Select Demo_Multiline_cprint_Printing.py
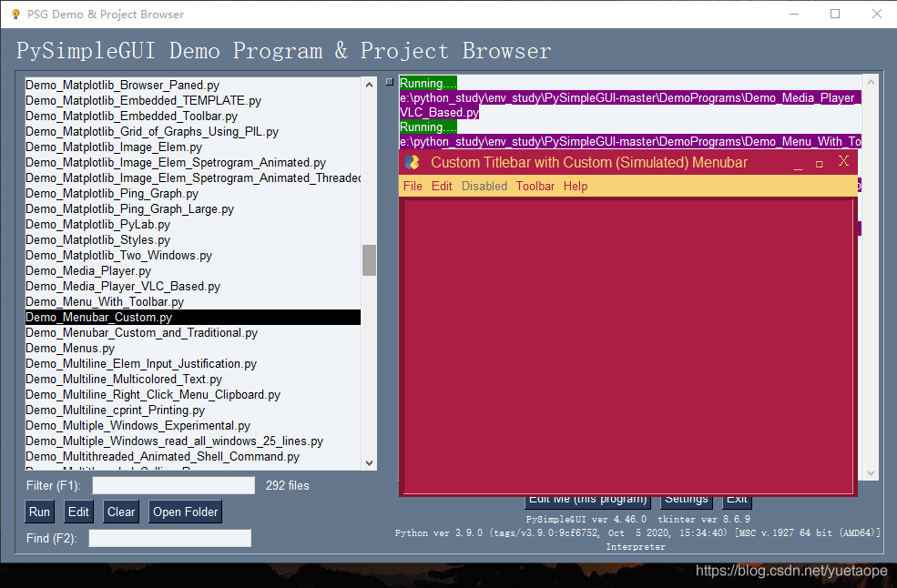 point(193,410)
